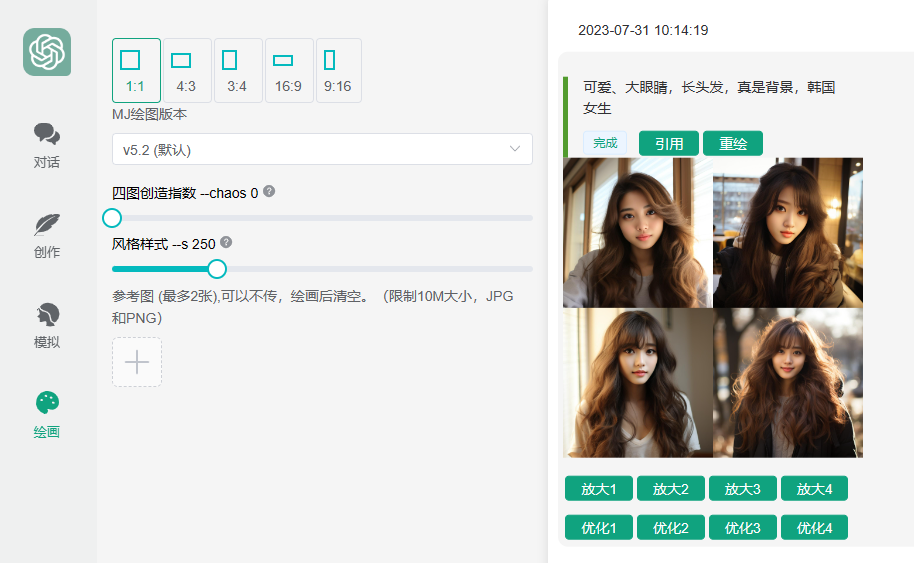Open bottom-right generated portrait outdoors
914x563 pixels.
(788, 383)
